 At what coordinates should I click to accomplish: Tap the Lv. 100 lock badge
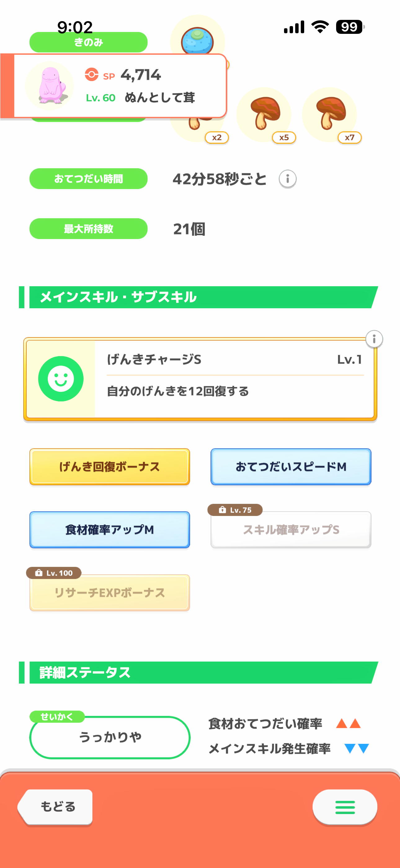tap(54, 573)
